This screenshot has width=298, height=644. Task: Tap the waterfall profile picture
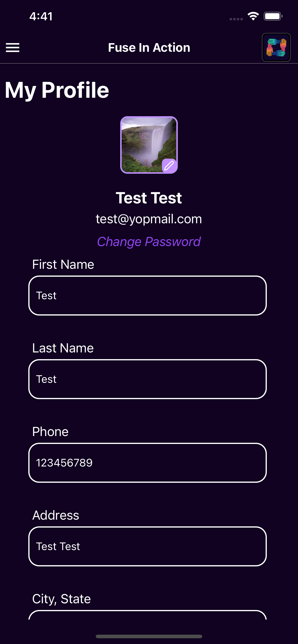[x=149, y=145]
